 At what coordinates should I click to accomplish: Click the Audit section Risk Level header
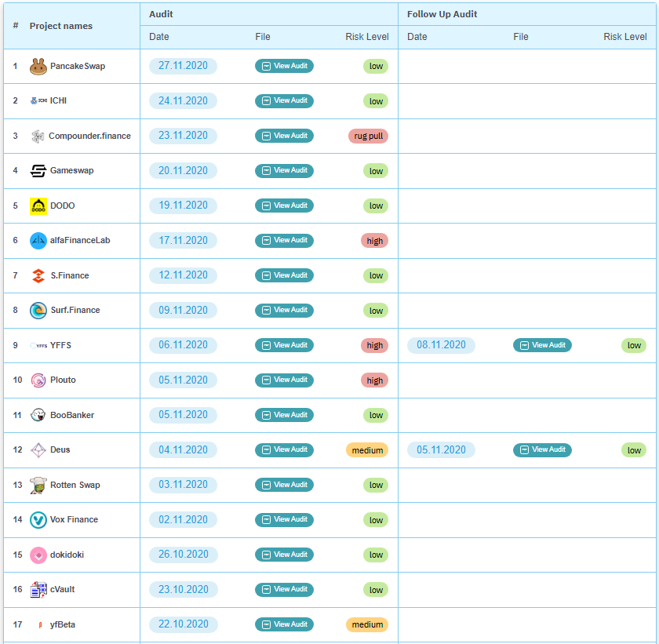pyautogui.click(x=367, y=37)
